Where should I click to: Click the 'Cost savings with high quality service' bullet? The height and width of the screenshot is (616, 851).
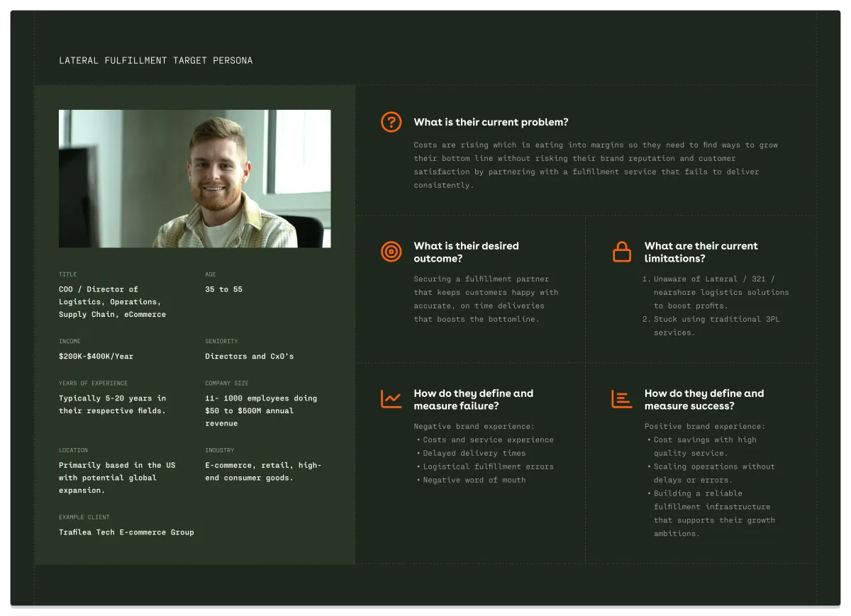click(x=702, y=447)
